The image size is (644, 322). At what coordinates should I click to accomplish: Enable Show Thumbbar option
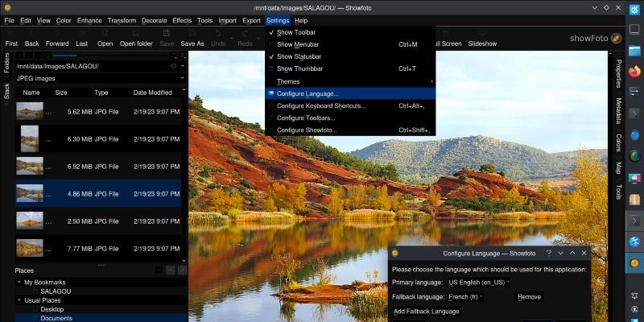300,68
